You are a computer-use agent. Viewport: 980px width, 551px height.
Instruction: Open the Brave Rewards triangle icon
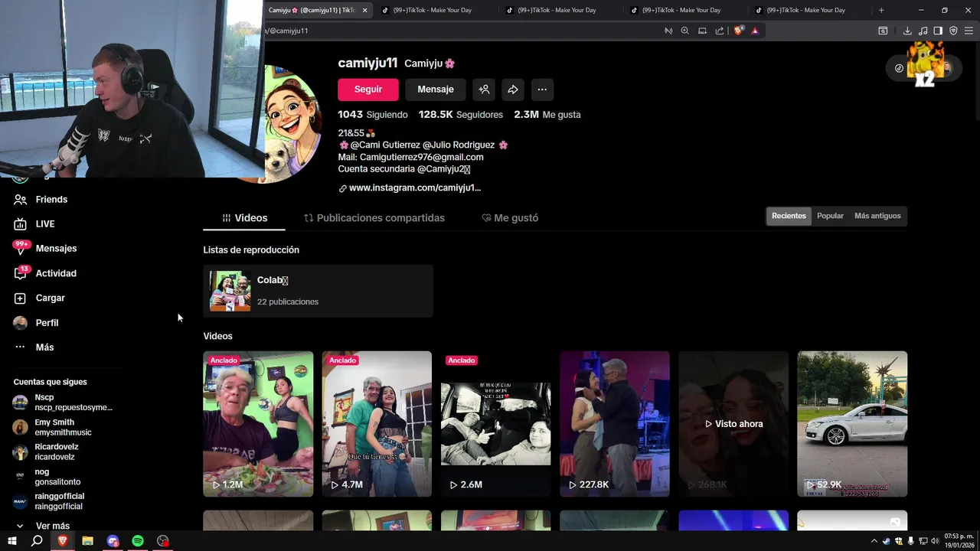tap(755, 31)
